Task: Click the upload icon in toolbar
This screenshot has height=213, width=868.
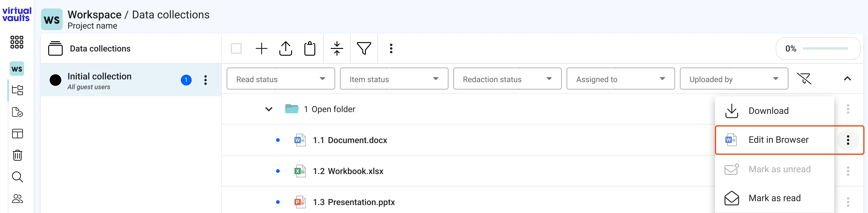Action: [286, 48]
